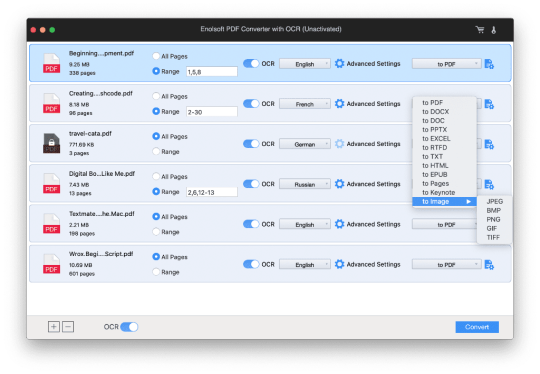
Task: Click the add file plus icon
Action: tap(54, 326)
